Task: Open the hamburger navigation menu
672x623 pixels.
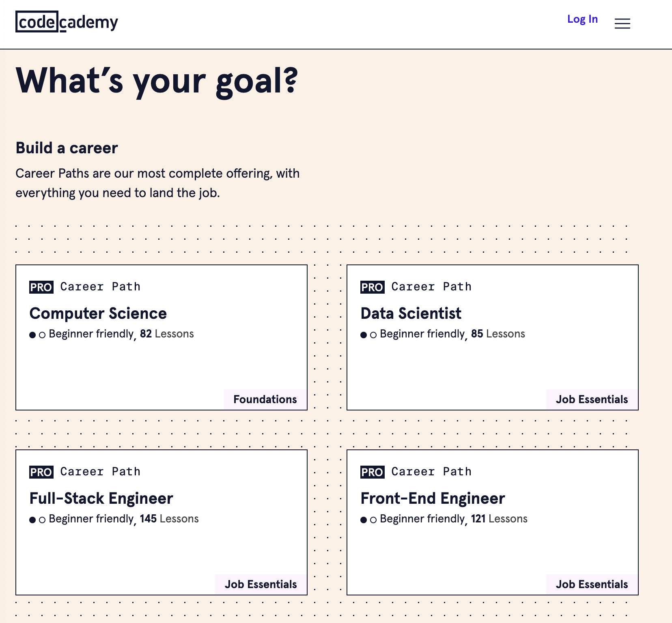Action: 622,24
